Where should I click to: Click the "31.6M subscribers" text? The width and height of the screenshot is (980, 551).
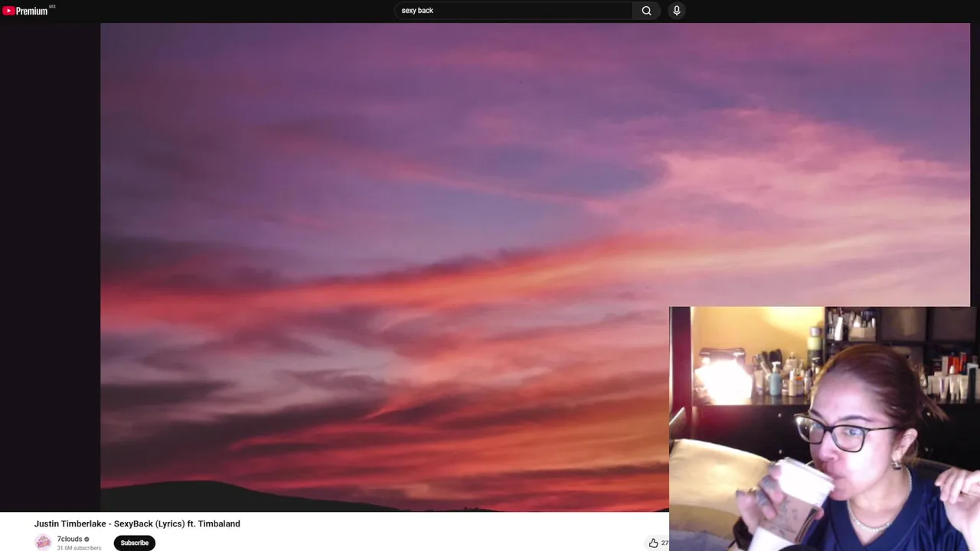click(79, 548)
